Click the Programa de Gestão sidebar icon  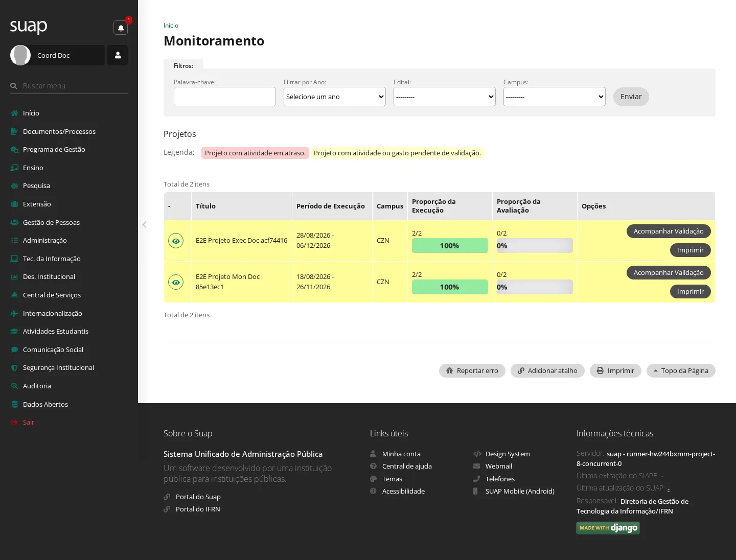point(14,150)
